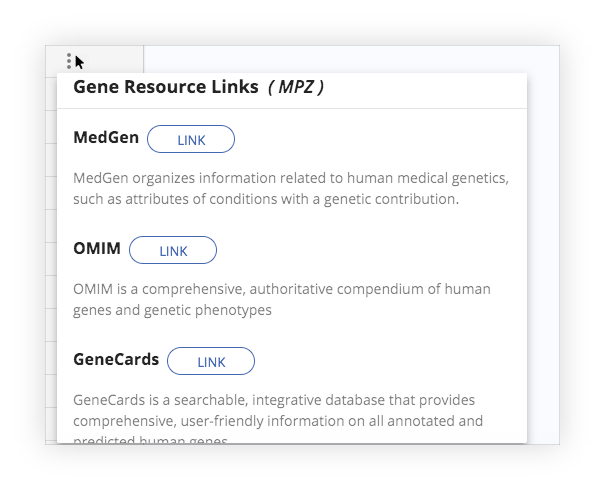The image size is (605, 490).
Task: Click the MedGen description paragraph
Action: click(x=291, y=189)
